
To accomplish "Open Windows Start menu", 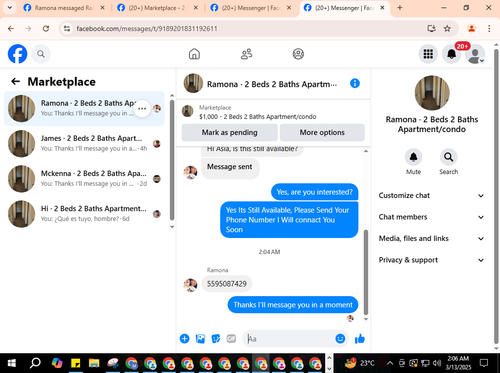I will [x=12, y=363].
